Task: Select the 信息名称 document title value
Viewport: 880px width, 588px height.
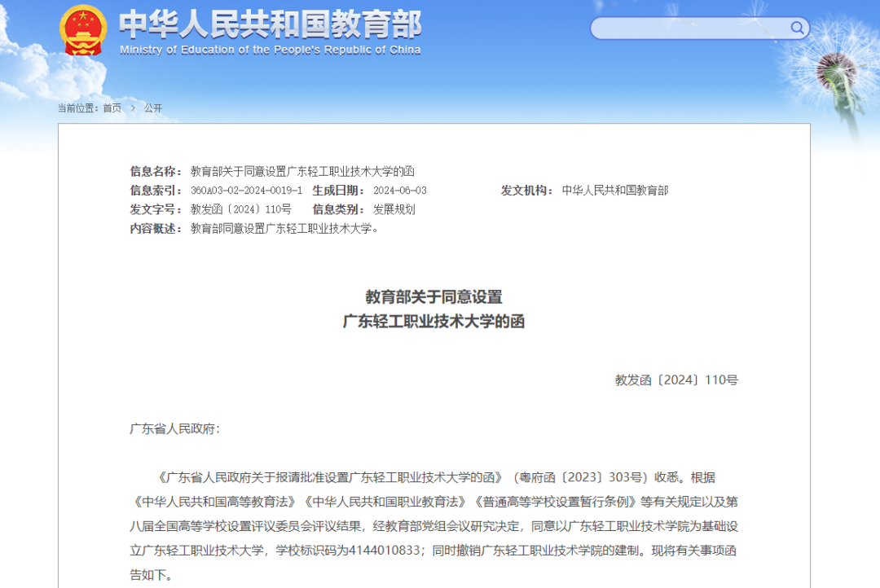Action: (302, 171)
